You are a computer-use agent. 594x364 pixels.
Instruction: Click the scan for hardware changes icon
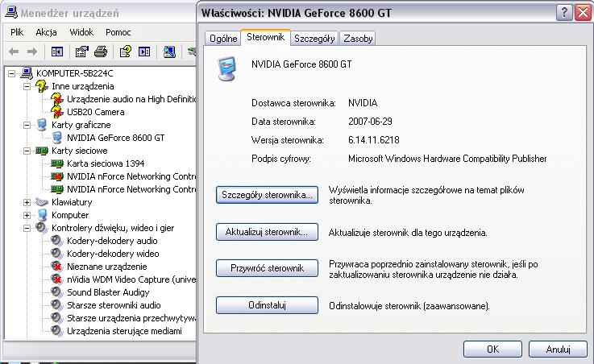pyautogui.click(x=169, y=52)
